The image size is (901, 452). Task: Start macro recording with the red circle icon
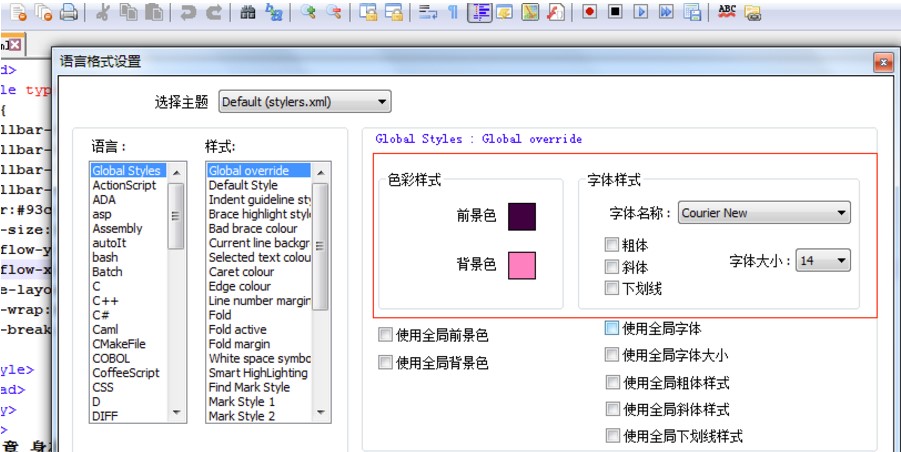click(590, 11)
